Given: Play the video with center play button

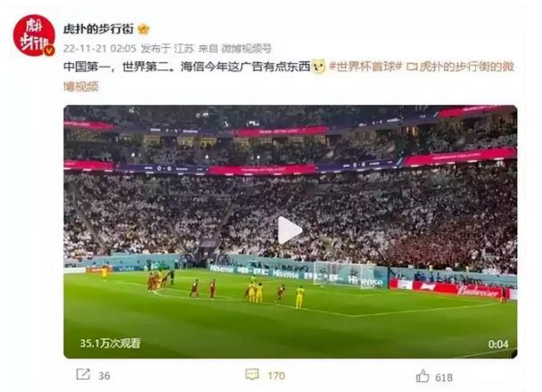Looking at the screenshot, I should click(x=290, y=231).
